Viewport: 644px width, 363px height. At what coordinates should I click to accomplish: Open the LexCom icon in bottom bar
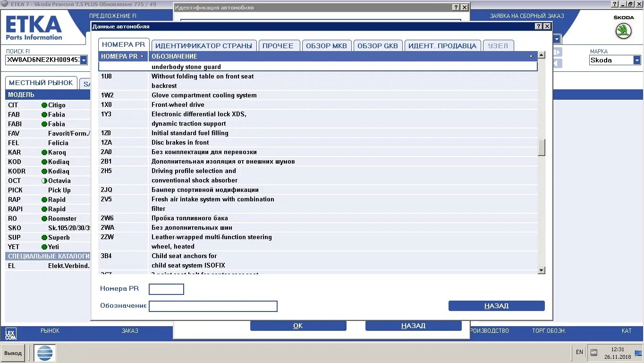point(10,334)
